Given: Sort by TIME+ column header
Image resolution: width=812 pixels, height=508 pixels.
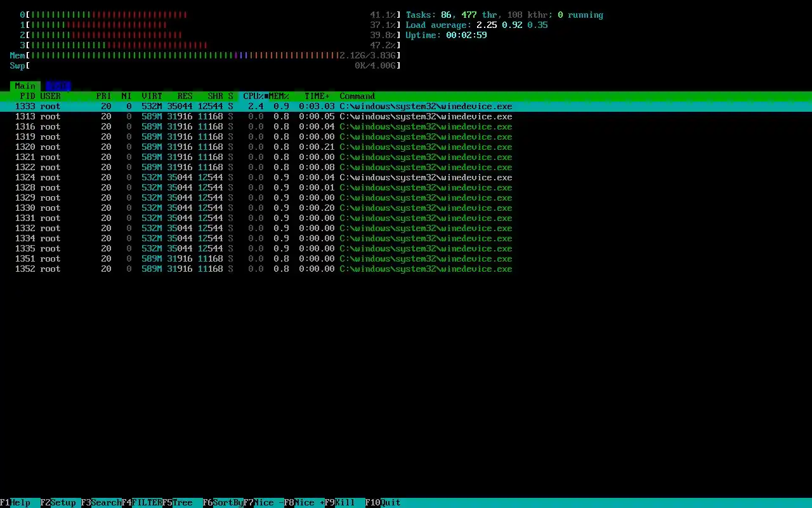Looking at the screenshot, I should [317, 96].
